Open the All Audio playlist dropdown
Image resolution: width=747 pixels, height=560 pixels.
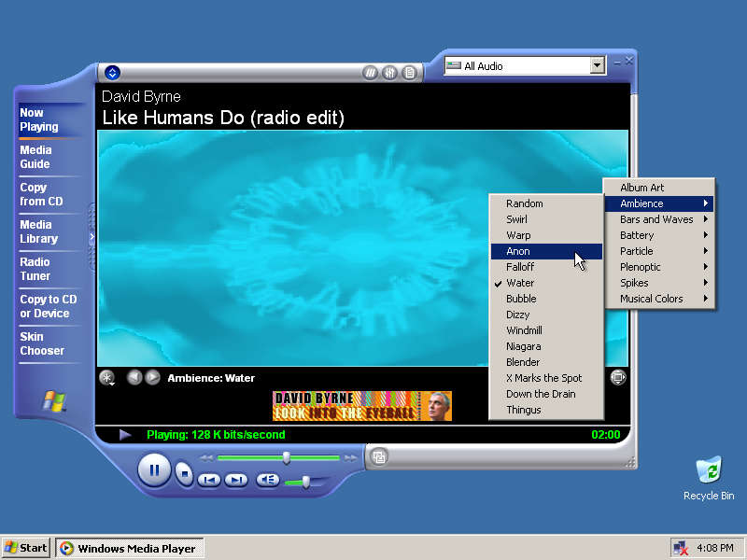pyautogui.click(x=598, y=65)
